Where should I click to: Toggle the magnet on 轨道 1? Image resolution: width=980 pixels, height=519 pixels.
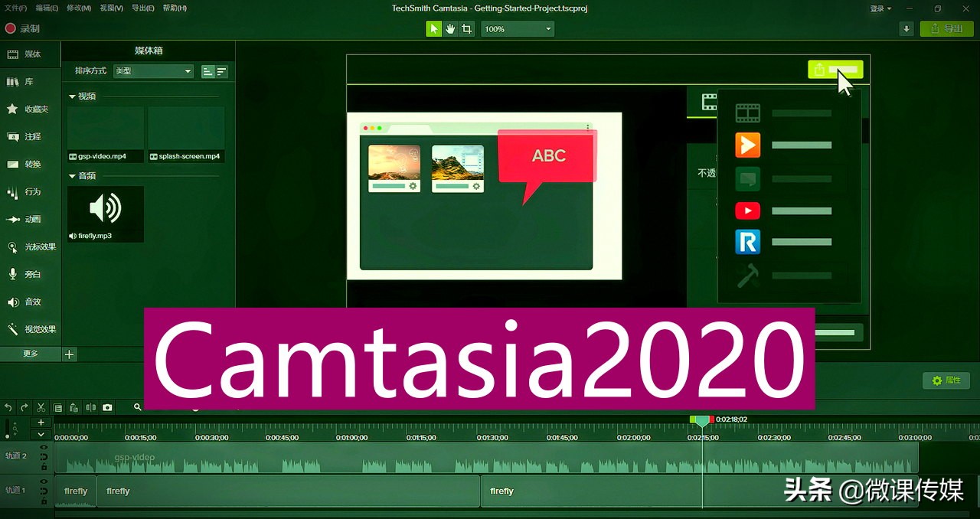point(44,490)
